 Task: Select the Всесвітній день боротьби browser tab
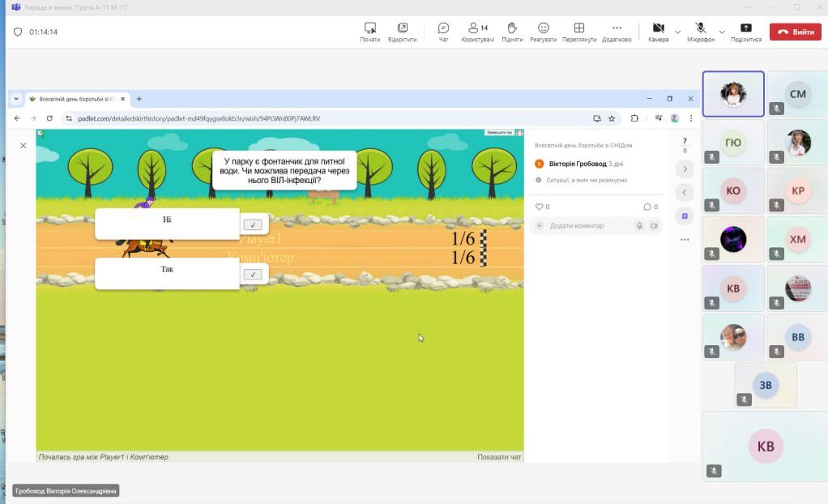pos(73,99)
